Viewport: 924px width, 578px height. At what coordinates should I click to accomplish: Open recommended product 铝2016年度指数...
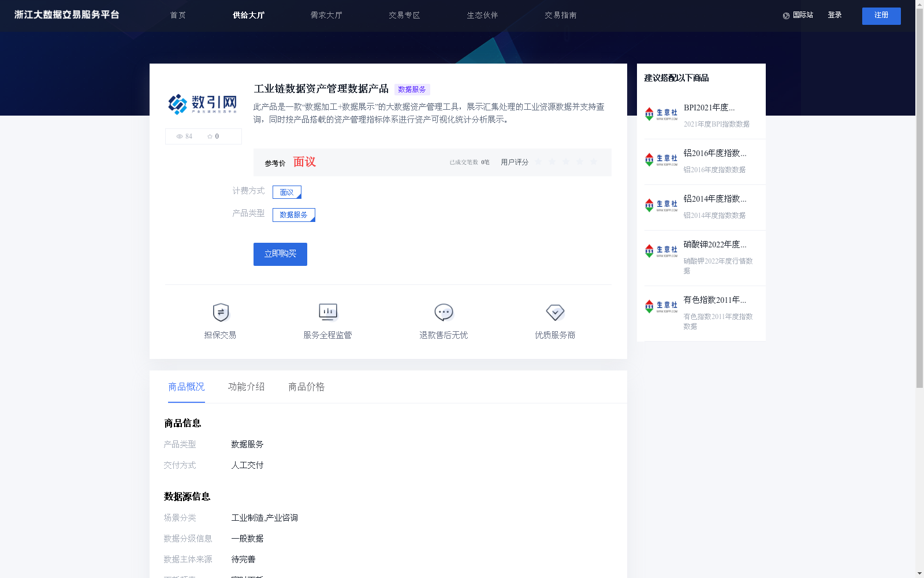(715, 153)
